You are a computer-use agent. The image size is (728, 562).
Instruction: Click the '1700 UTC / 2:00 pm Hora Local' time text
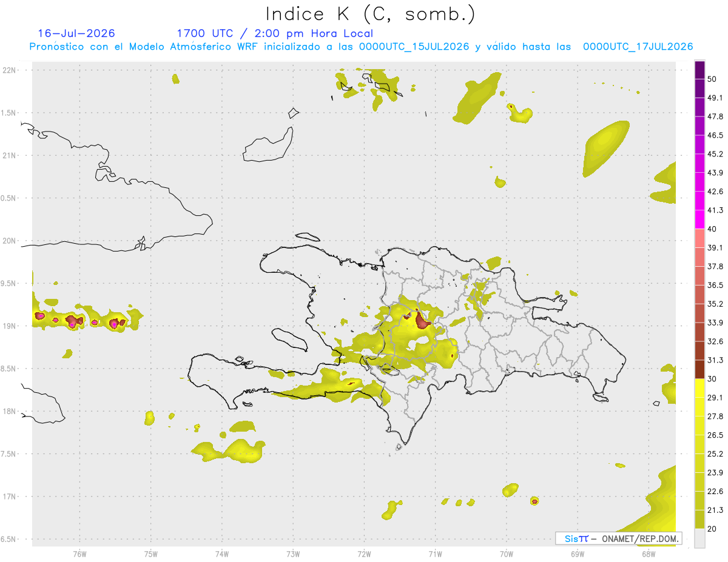275,33
